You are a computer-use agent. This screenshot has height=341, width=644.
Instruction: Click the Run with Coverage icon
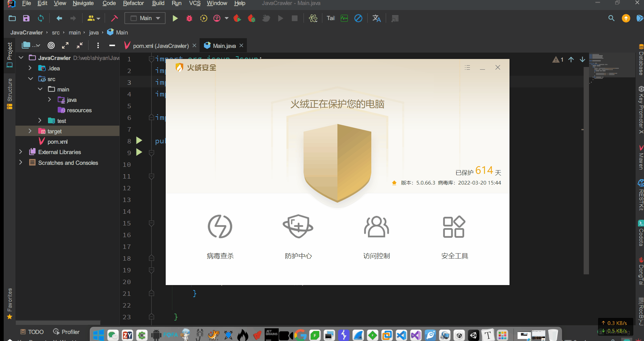click(x=204, y=18)
